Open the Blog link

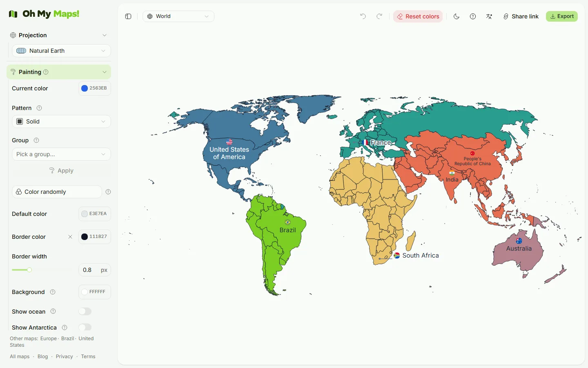[42, 357]
